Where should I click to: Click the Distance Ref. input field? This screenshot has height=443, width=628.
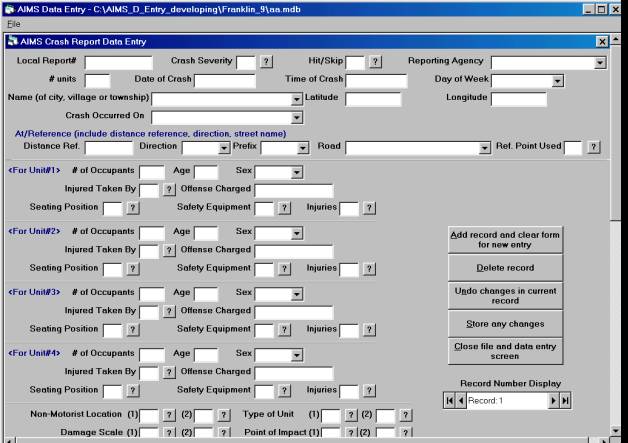(x=109, y=148)
